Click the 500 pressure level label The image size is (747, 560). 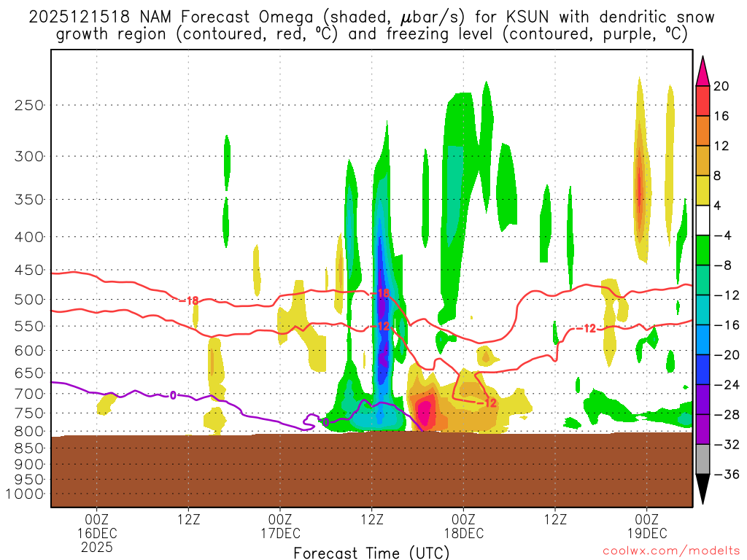[x=29, y=300]
